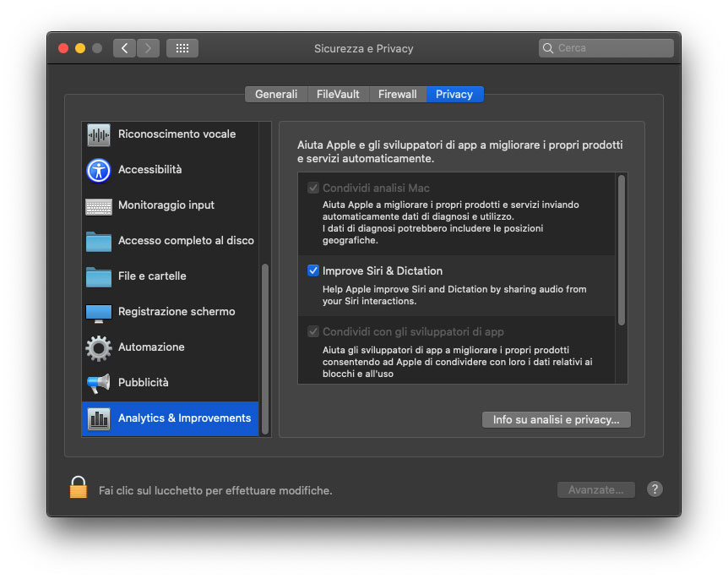Click the blue Accessibilità icon
This screenshot has height=579, width=728.
click(x=99, y=170)
